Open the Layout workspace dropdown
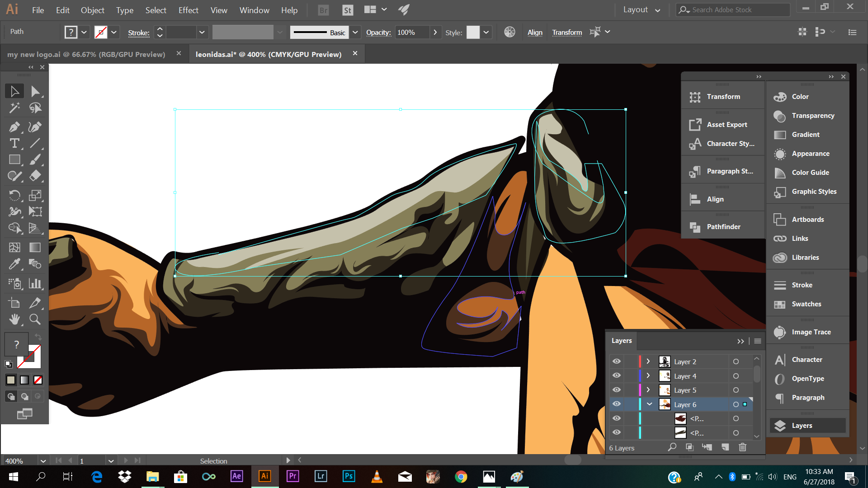This screenshot has width=868, height=488. pos(642,10)
